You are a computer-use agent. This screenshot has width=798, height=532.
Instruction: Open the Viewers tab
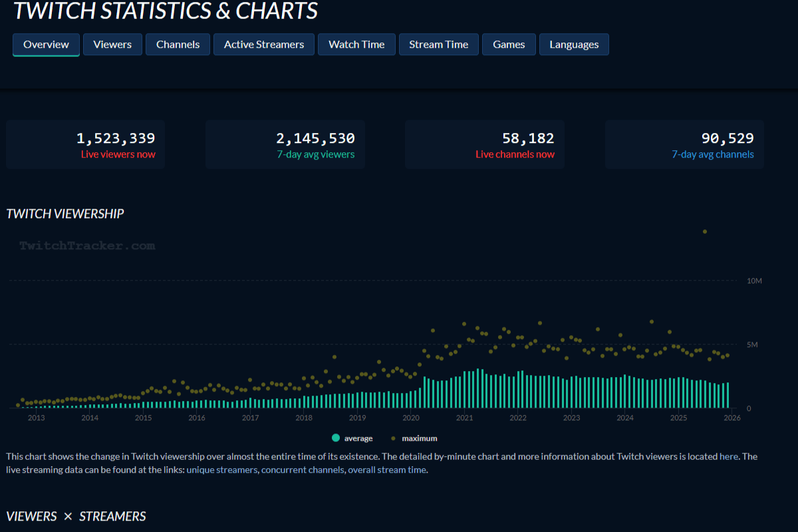[112, 45]
